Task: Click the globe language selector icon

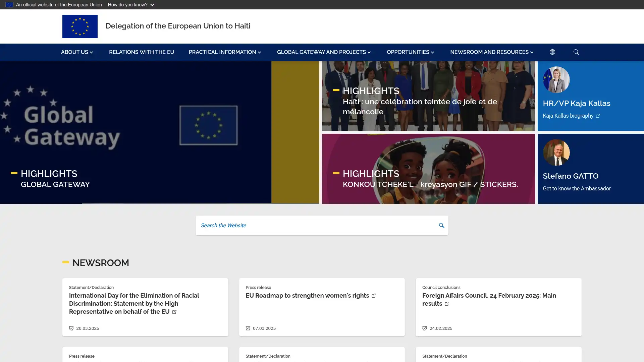Action: 552,52
